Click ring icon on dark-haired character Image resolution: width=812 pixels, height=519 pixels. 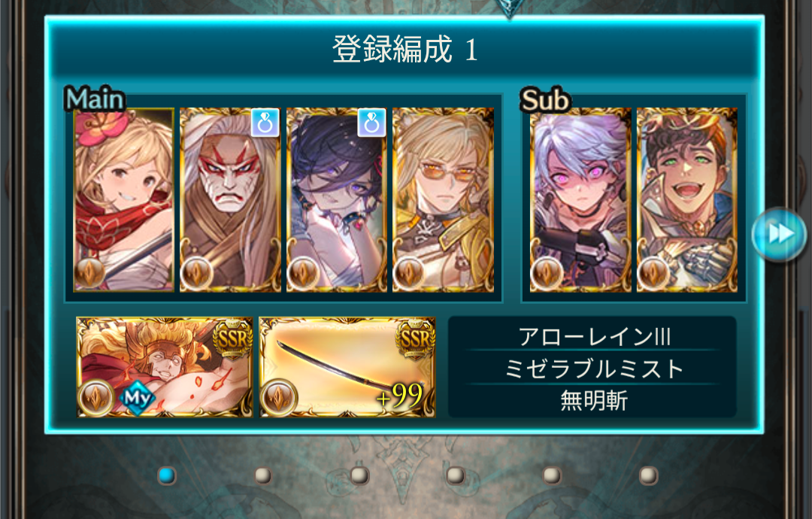372,123
